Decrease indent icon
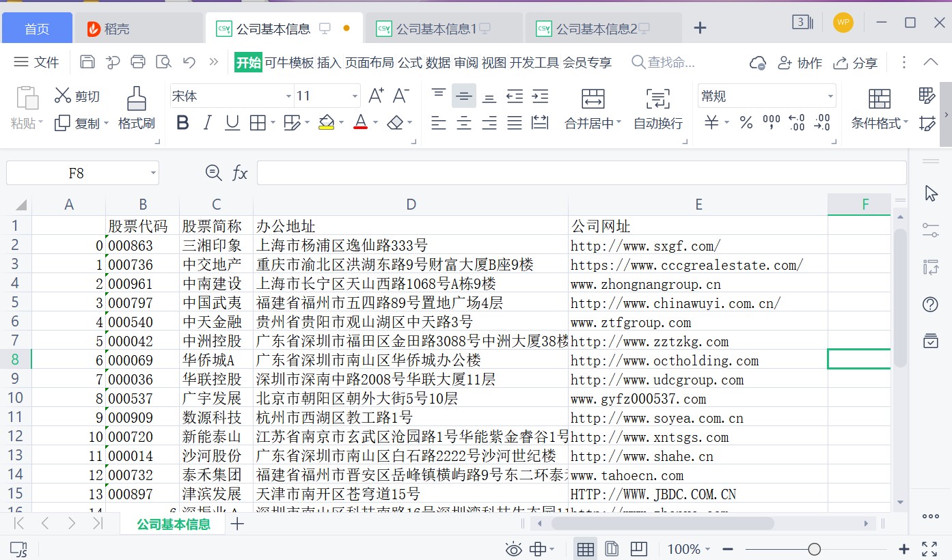The width and height of the screenshot is (952, 560). [x=515, y=96]
